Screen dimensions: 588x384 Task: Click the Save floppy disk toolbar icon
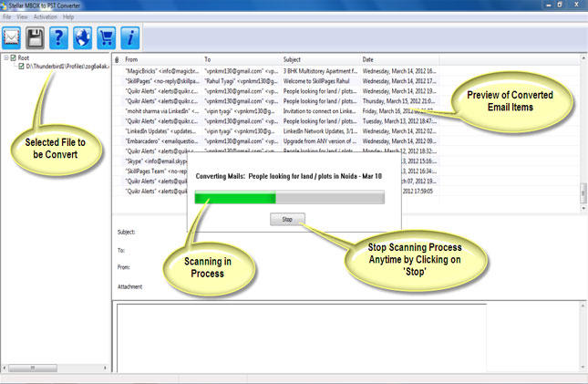(x=35, y=38)
